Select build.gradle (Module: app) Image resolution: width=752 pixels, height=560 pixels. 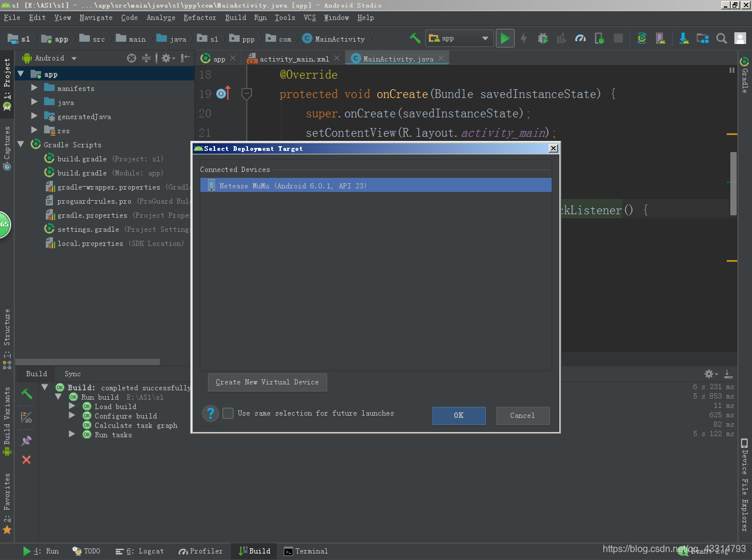coord(104,173)
